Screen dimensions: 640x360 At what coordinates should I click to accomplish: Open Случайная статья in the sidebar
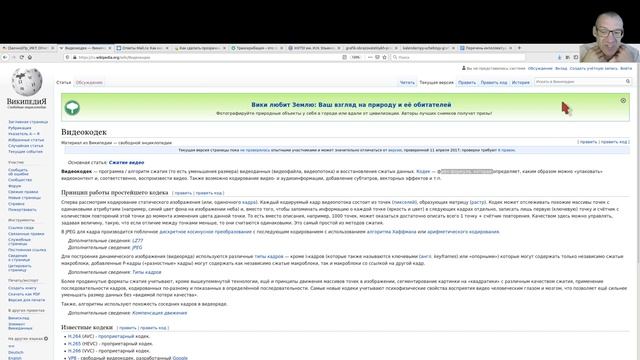26,146
